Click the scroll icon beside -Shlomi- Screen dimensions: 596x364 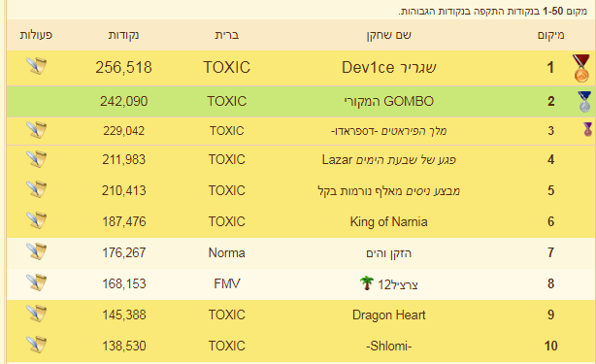tap(37, 345)
